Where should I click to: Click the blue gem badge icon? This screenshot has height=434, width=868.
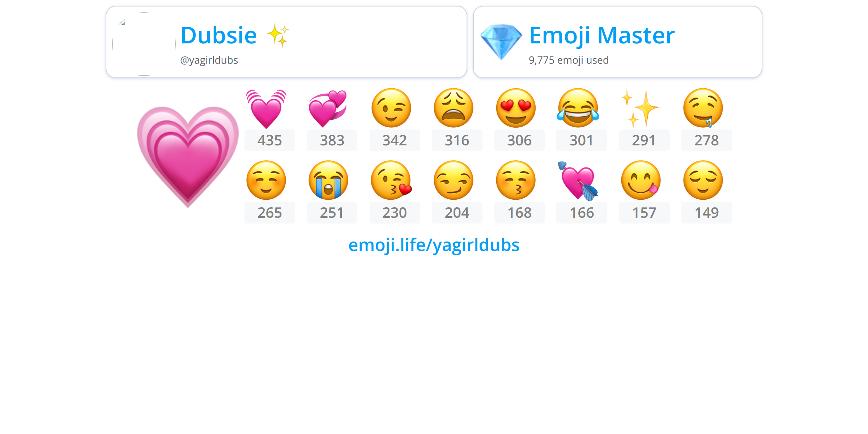tap(501, 42)
